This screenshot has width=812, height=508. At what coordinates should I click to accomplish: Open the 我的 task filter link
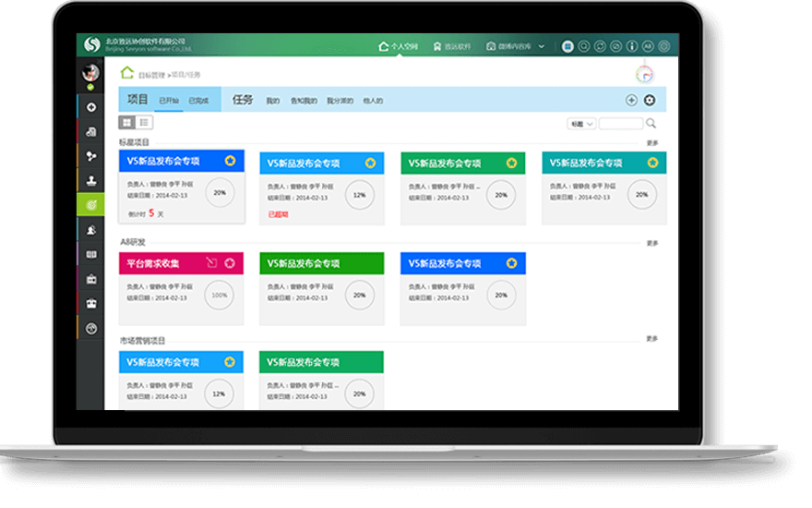[x=272, y=101]
